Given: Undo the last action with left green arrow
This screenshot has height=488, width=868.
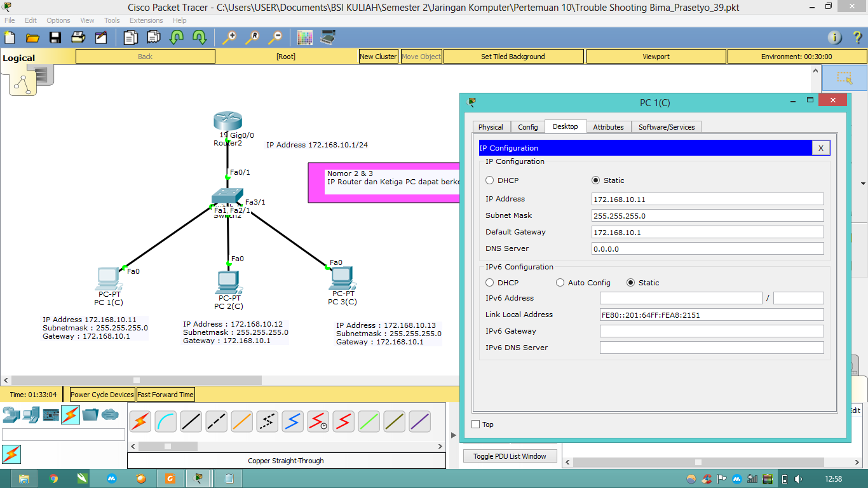Looking at the screenshot, I should [177, 37].
